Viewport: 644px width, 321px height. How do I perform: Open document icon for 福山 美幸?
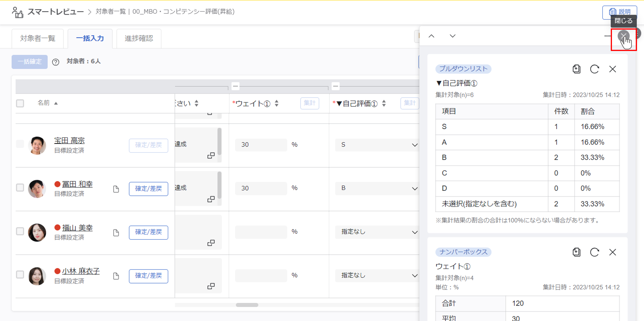(116, 233)
